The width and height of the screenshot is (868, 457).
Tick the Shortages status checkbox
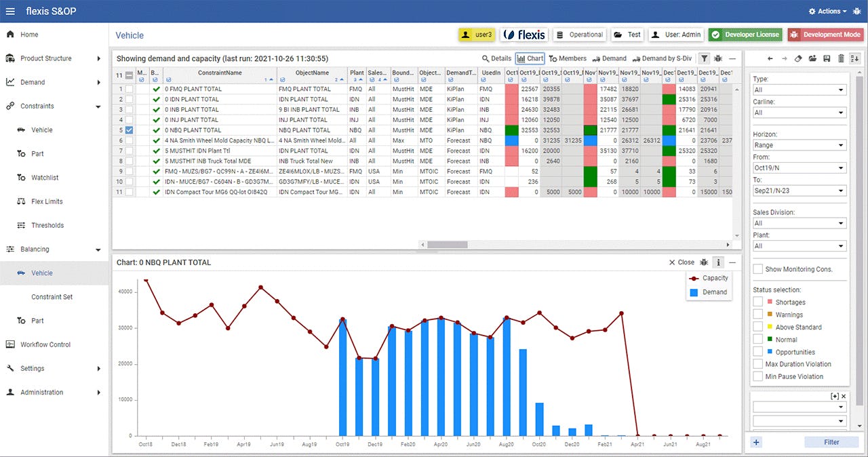[x=758, y=302]
